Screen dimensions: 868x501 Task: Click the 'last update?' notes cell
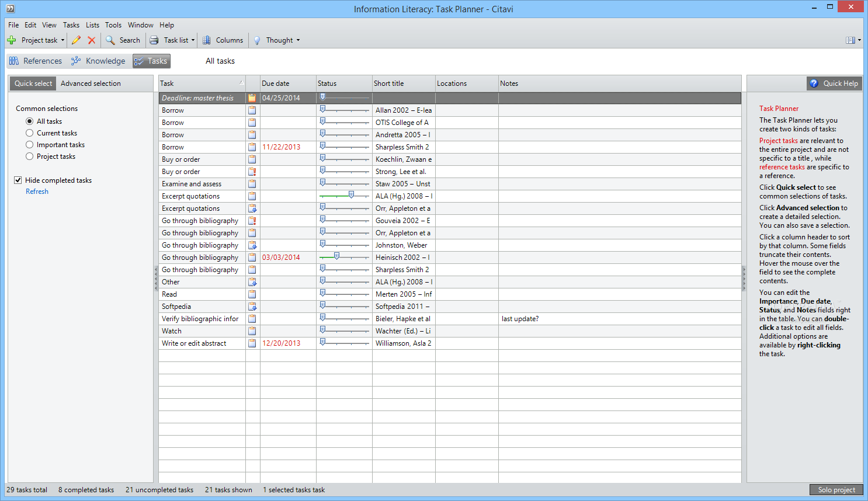coord(620,319)
